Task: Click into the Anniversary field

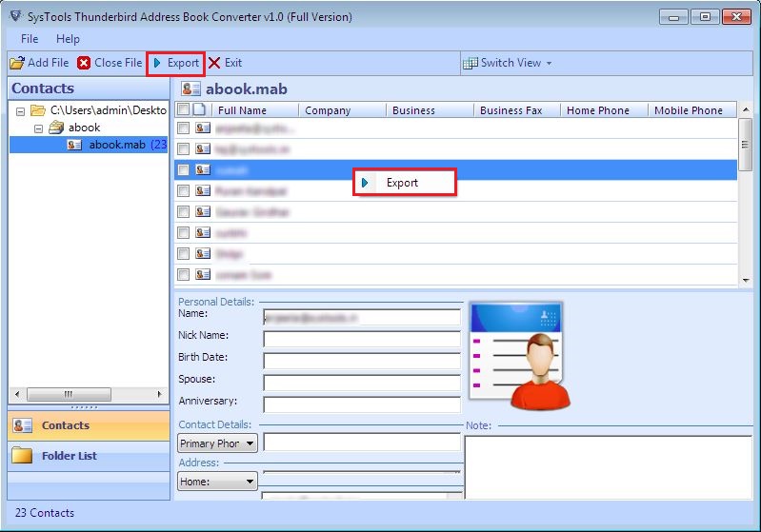Action: click(x=362, y=404)
